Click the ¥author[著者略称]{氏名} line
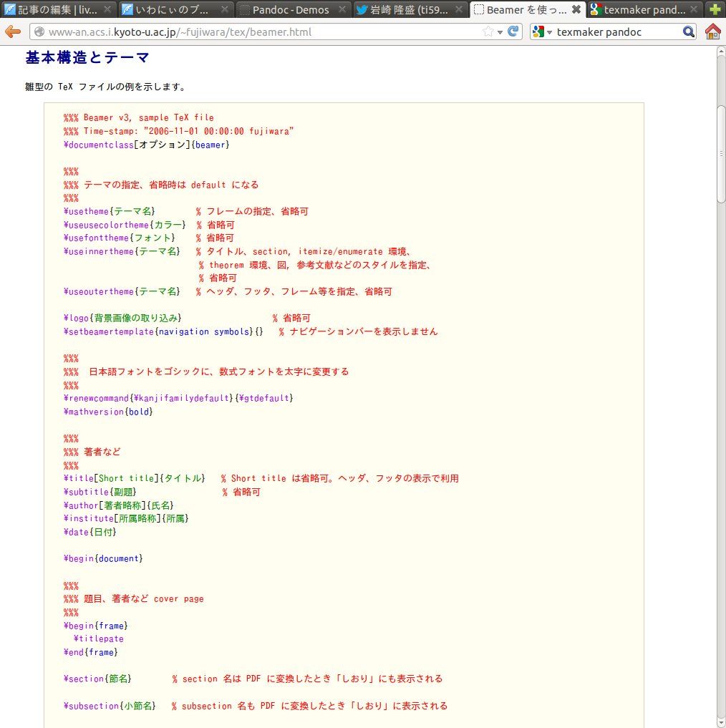 click(x=118, y=505)
